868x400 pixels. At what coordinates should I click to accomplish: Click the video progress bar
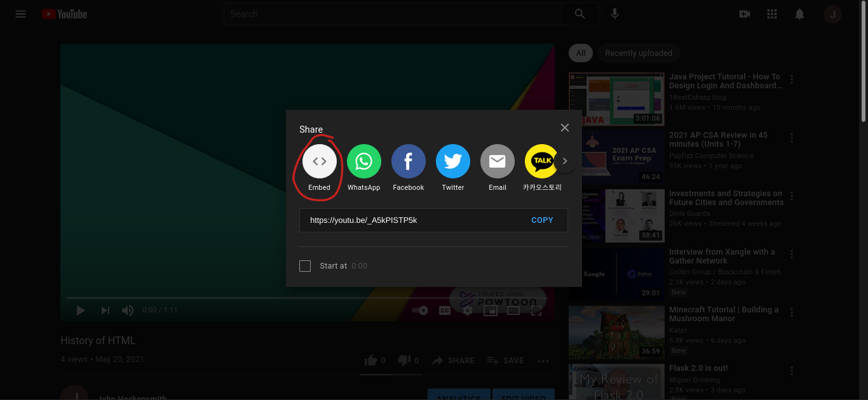click(191, 298)
